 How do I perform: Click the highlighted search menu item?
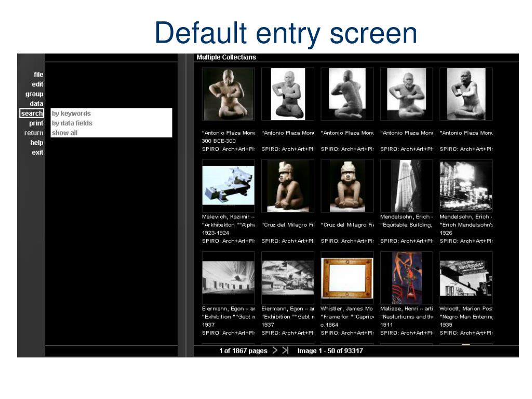(x=32, y=113)
